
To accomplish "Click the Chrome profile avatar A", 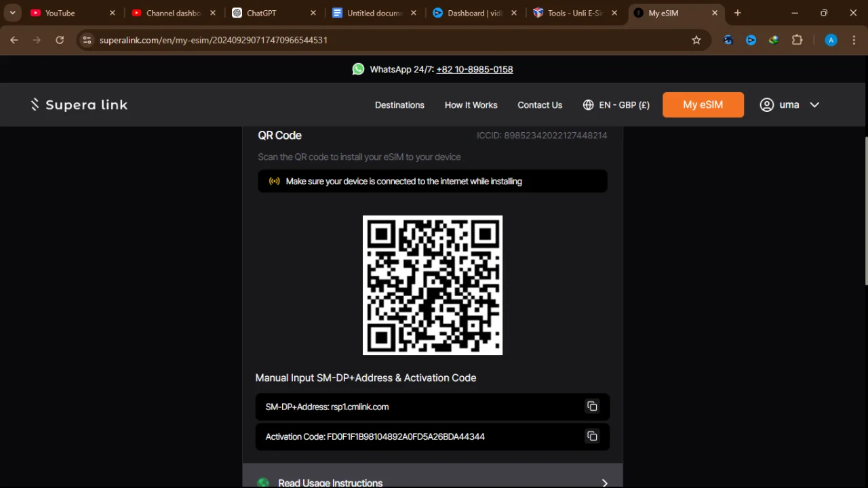I will point(831,40).
